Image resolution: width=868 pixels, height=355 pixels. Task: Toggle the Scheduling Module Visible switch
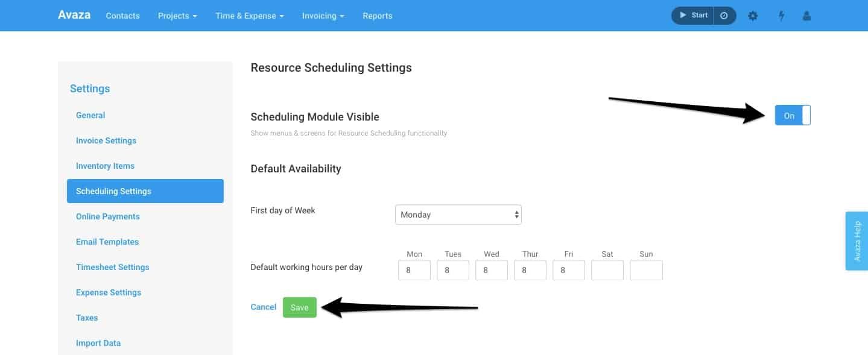(x=792, y=115)
